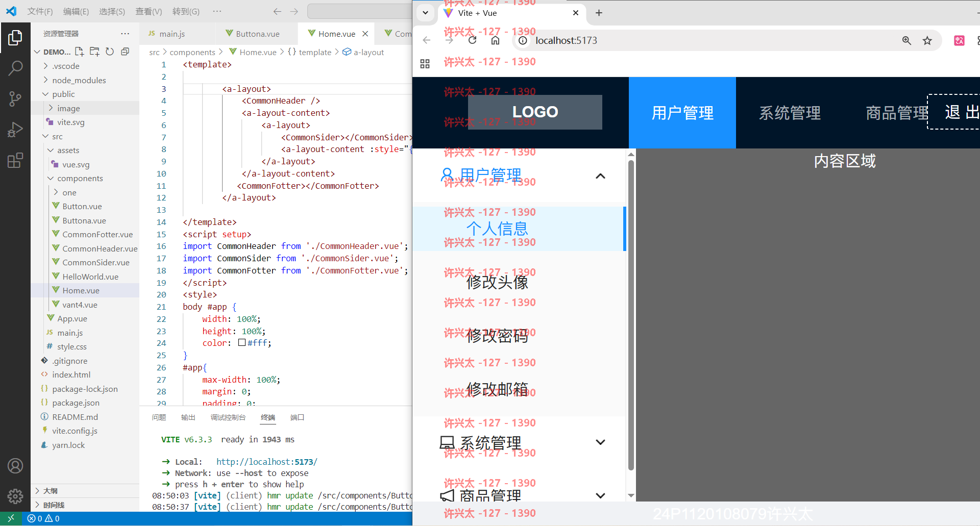
Task: Open errors and warnings status indicator
Action: coord(43,518)
